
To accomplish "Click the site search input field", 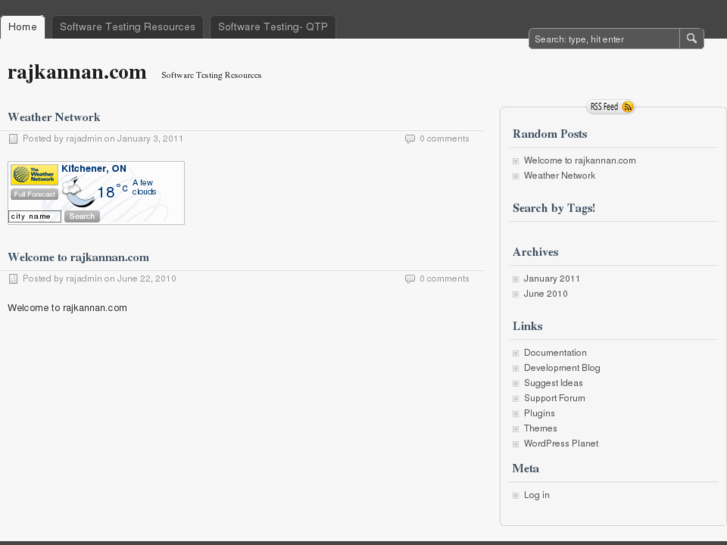I will [x=604, y=39].
